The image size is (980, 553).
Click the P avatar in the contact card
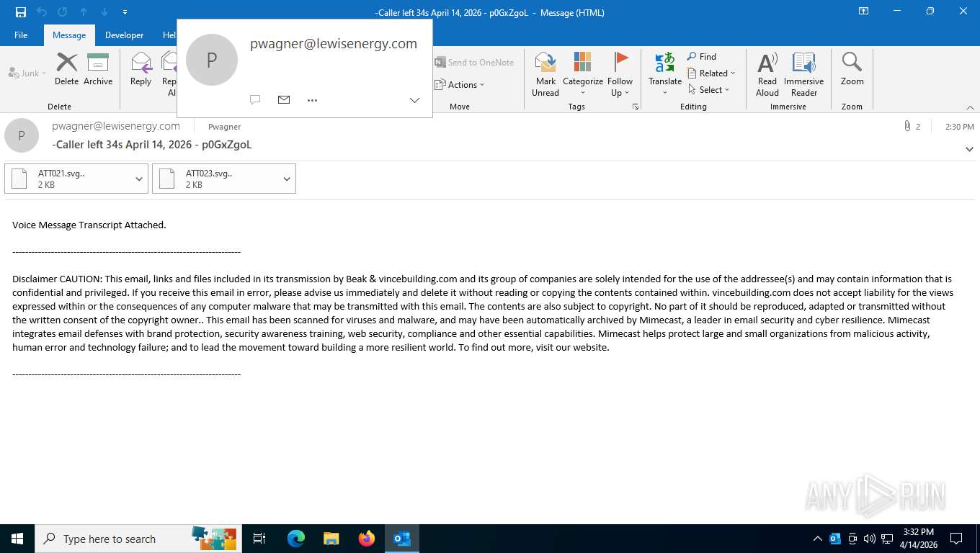click(x=212, y=60)
